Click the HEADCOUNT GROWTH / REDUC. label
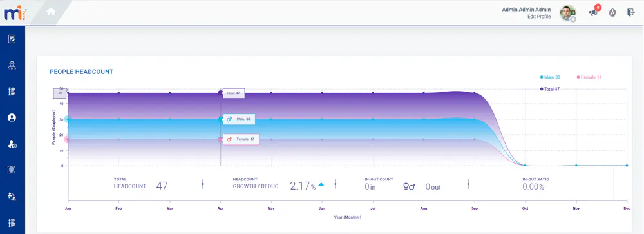Image resolution: width=644 pixels, height=234 pixels. tap(256, 183)
